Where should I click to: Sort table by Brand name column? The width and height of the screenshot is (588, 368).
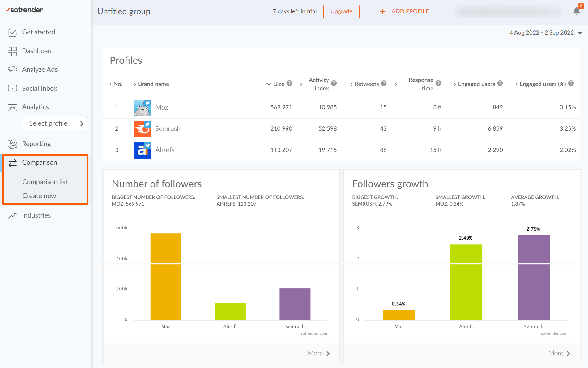click(x=153, y=84)
